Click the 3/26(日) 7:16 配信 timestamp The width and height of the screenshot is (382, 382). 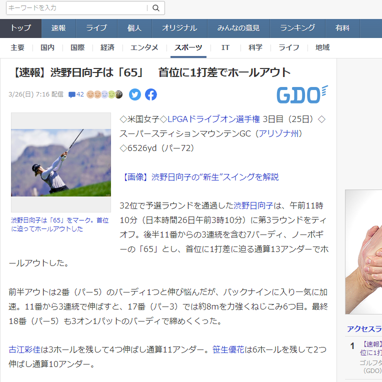36,95
